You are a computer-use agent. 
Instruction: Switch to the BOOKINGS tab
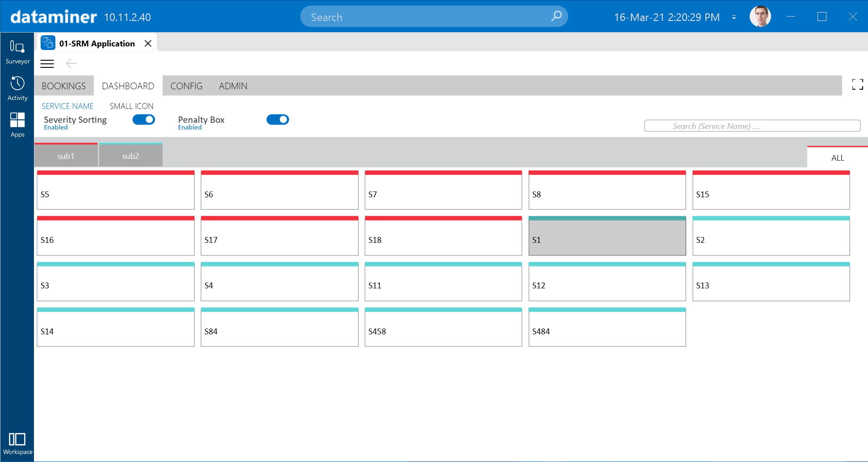[x=63, y=86]
